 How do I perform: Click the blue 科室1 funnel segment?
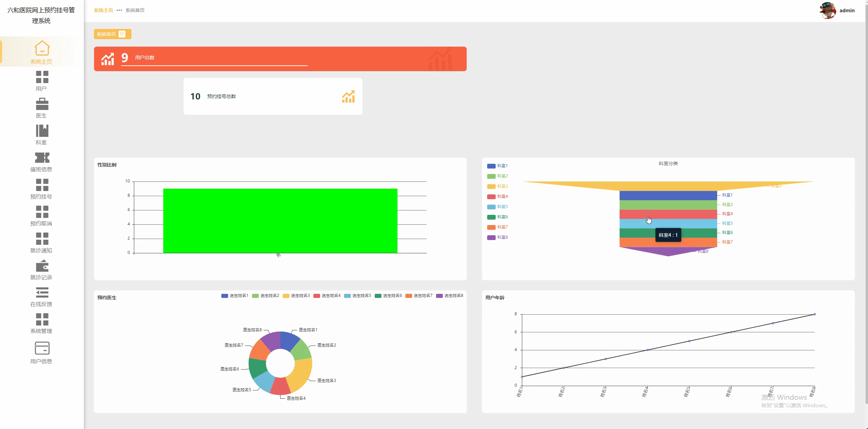(x=668, y=195)
